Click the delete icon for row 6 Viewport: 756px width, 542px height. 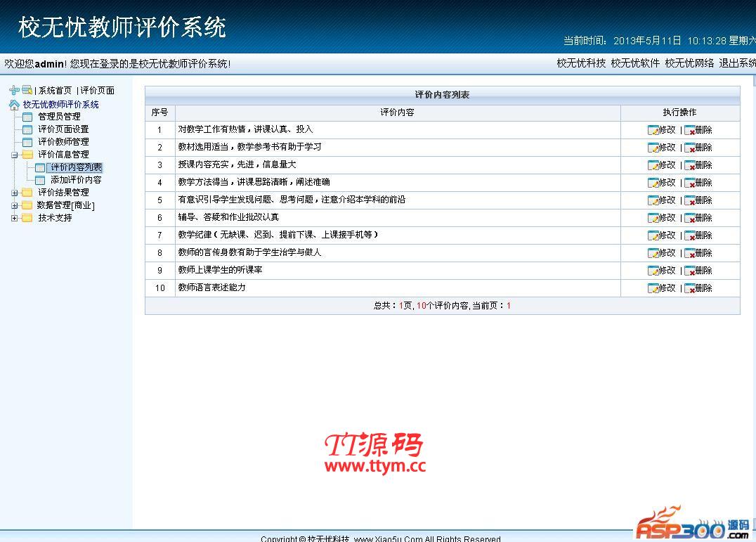point(689,218)
